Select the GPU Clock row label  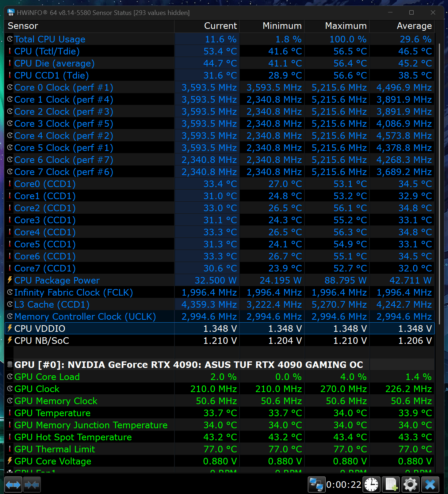(37, 389)
